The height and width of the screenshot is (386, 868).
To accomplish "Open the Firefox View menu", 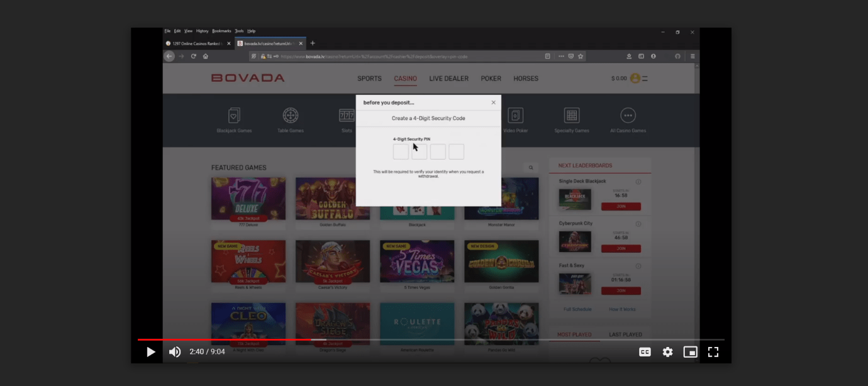I will pyautogui.click(x=188, y=31).
